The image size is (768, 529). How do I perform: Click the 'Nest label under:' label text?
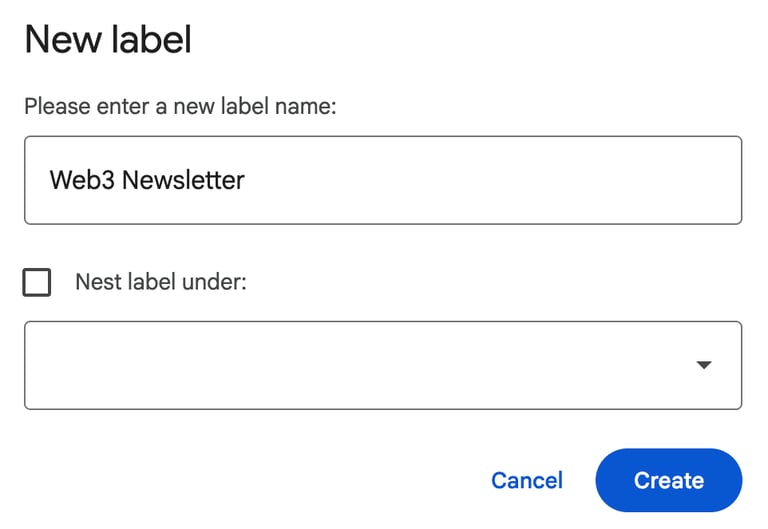tap(161, 283)
